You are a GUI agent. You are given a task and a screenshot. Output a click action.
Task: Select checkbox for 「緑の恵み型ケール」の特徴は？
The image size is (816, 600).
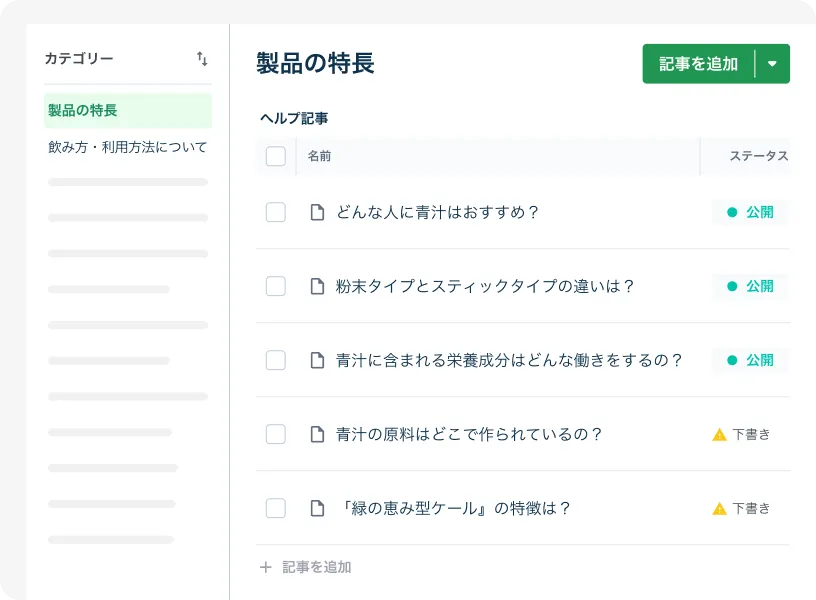(x=276, y=508)
